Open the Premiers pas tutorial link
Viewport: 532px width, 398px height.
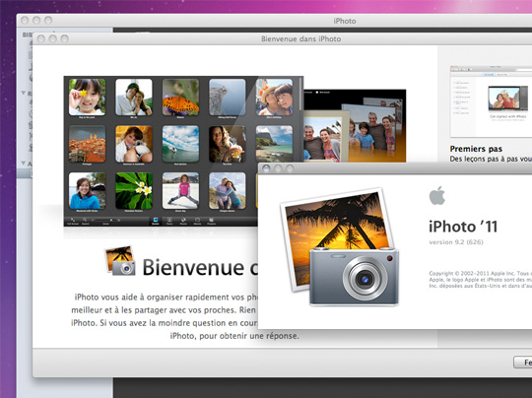476,149
